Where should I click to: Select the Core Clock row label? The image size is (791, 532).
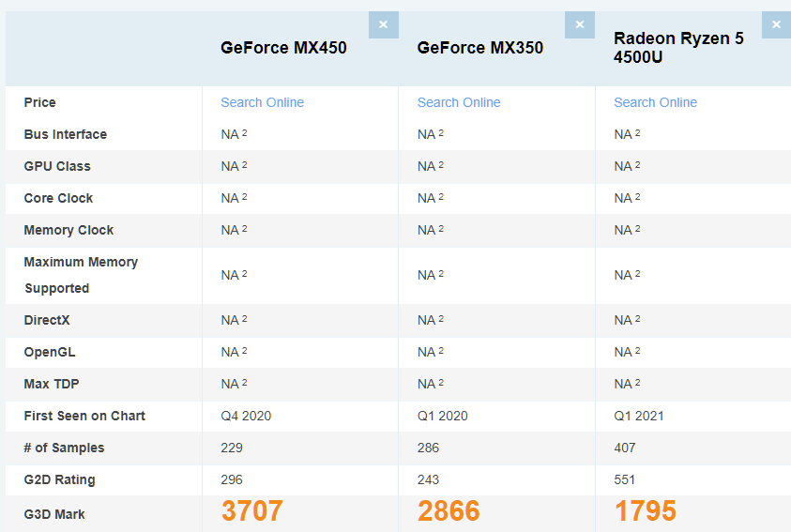point(58,198)
